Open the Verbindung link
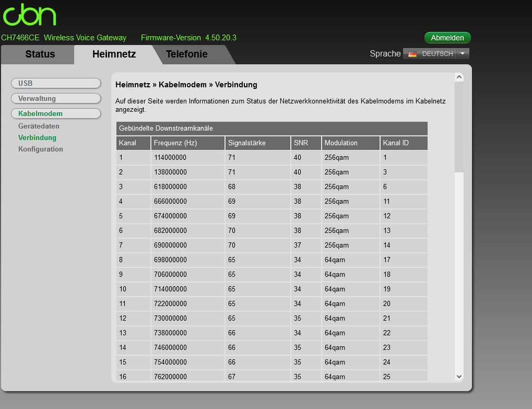The height and width of the screenshot is (409, 532). point(37,138)
